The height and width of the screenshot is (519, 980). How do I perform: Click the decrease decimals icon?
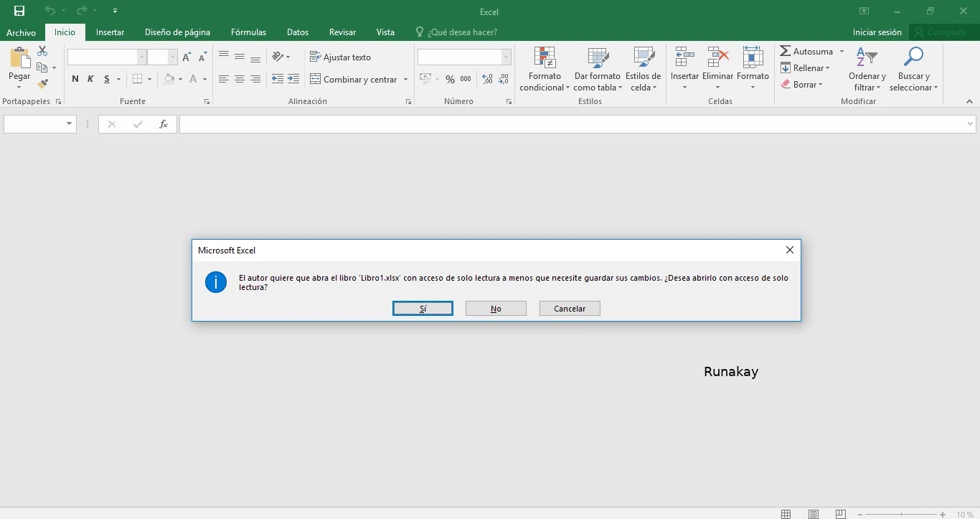[x=504, y=79]
